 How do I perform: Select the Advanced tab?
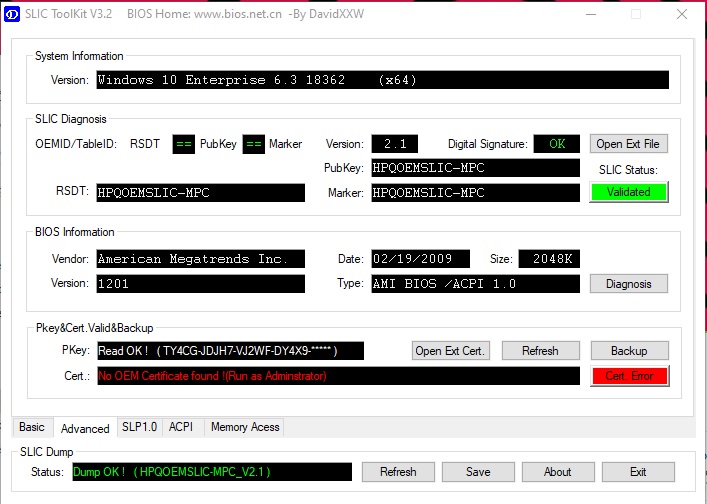tap(85, 428)
